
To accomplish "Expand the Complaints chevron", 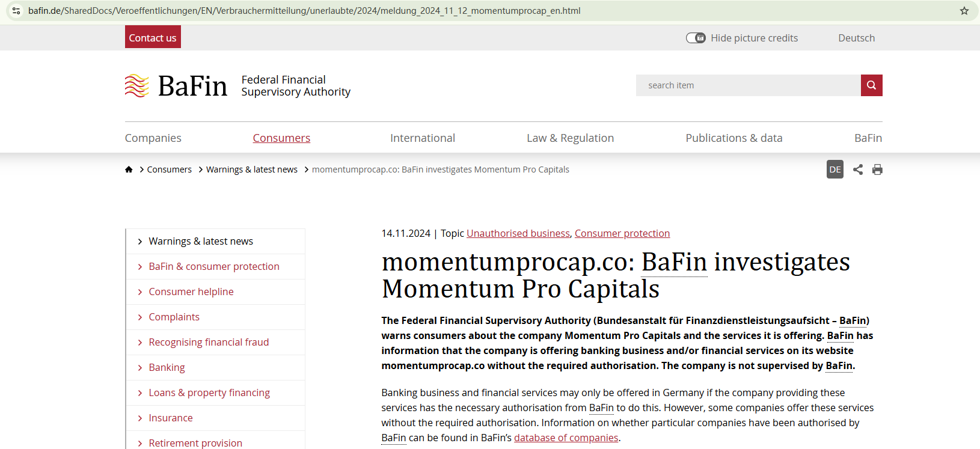I will [140, 317].
